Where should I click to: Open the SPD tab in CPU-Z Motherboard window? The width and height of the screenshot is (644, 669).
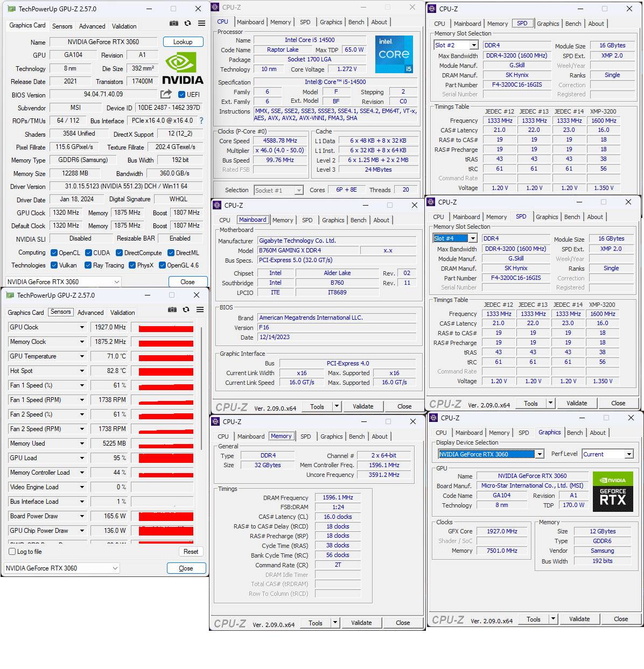point(307,220)
